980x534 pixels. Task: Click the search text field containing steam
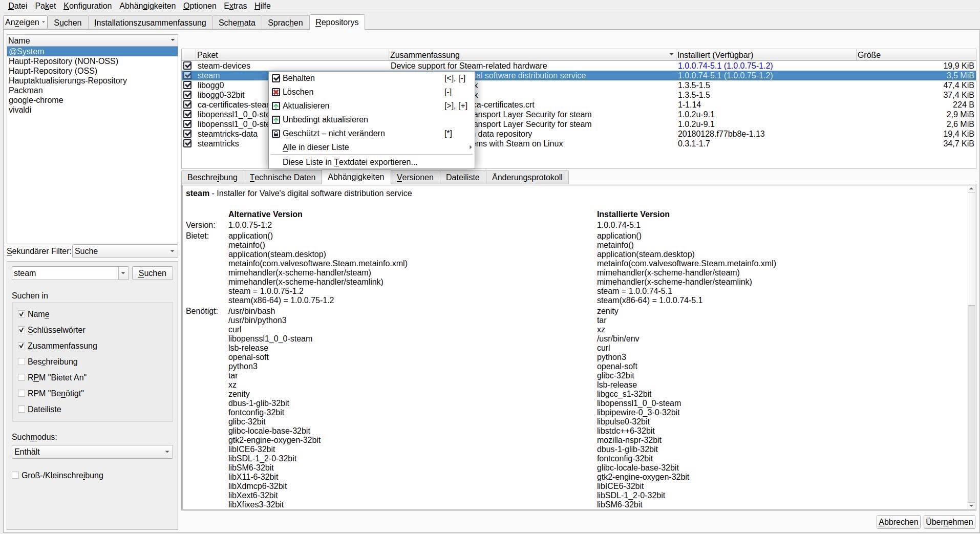(66, 273)
